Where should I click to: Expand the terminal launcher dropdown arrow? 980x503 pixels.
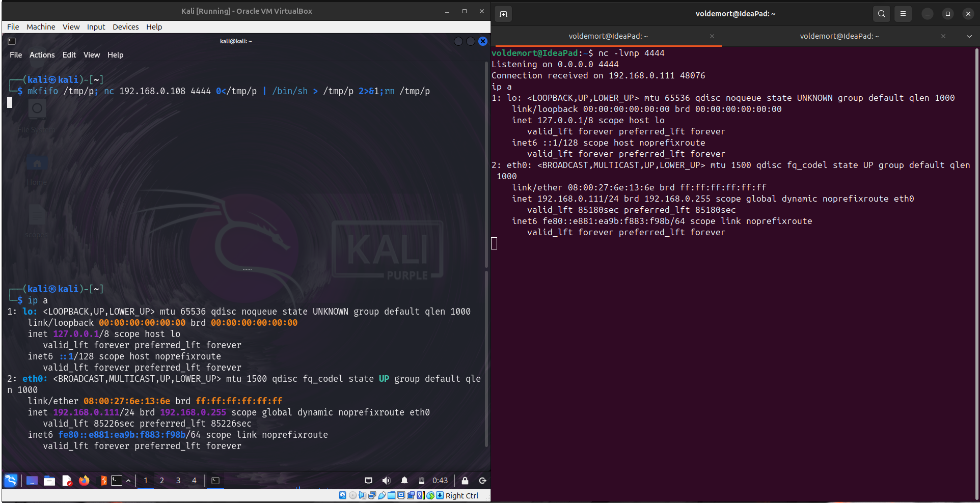click(x=128, y=481)
